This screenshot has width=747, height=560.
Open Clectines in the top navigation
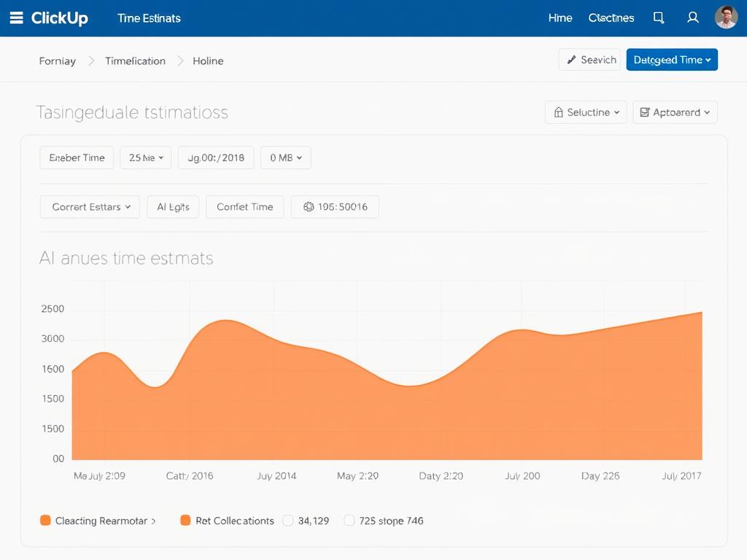611,18
